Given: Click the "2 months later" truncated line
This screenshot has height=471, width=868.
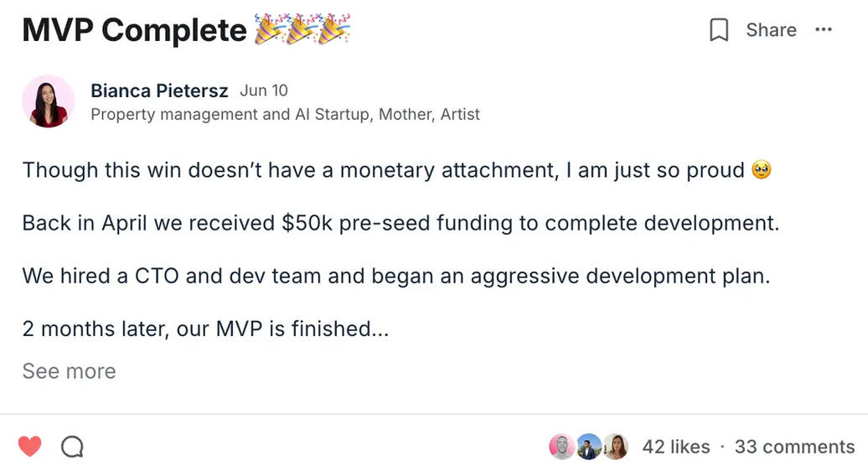Looking at the screenshot, I should point(205,329).
